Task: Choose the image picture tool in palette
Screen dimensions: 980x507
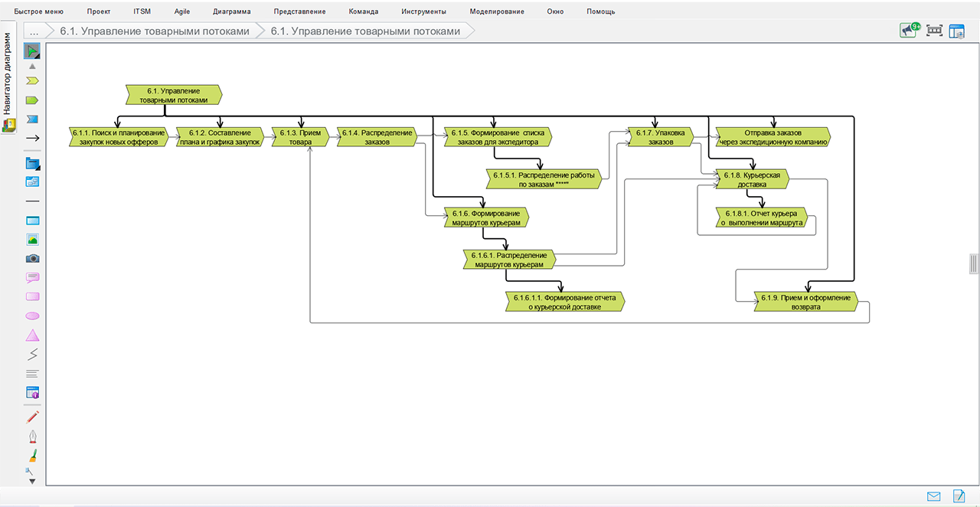Action: [x=32, y=239]
